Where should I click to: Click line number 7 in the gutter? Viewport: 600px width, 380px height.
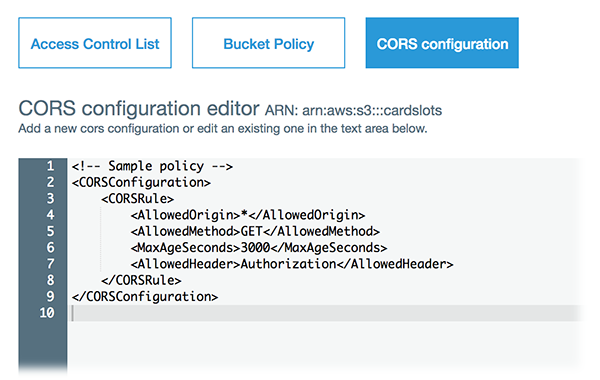coord(50,264)
